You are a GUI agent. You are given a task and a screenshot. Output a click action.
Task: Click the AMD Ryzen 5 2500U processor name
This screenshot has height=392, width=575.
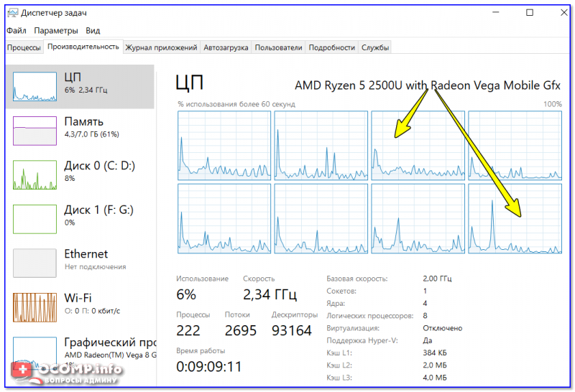(428, 85)
